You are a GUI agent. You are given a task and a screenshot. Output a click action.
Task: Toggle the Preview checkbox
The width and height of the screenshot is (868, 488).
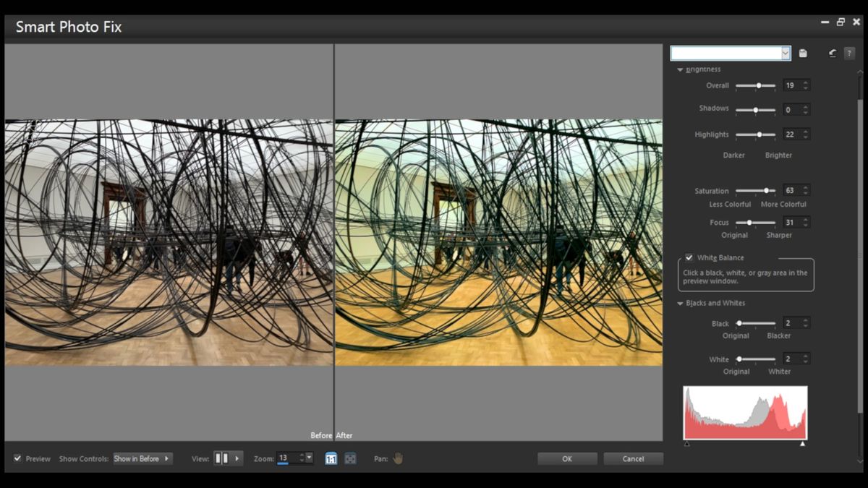[x=17, y=458]
